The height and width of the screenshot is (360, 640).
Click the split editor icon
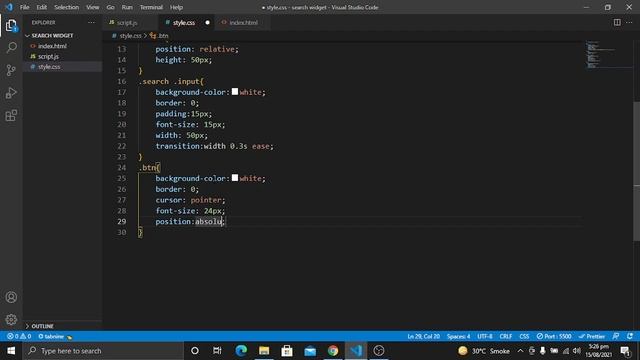coord(617,22)
